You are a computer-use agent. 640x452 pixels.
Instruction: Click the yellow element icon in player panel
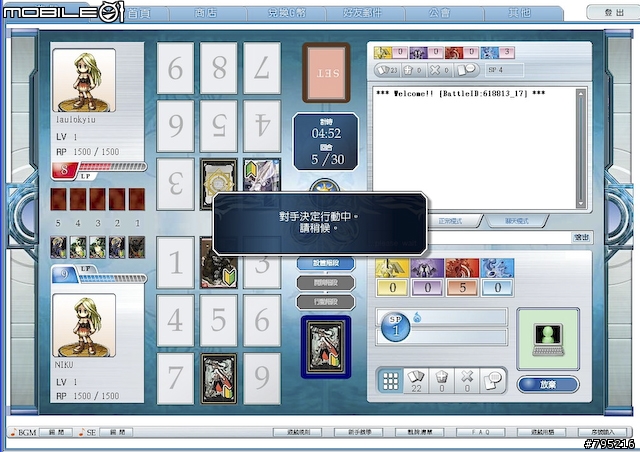(x=392, y=268)
